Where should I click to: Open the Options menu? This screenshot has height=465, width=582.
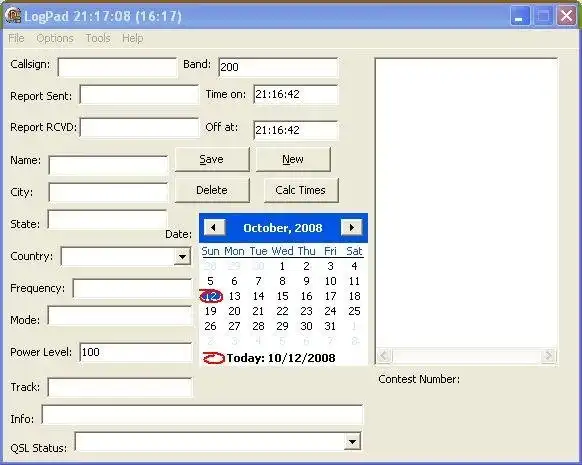coord(55,38)
